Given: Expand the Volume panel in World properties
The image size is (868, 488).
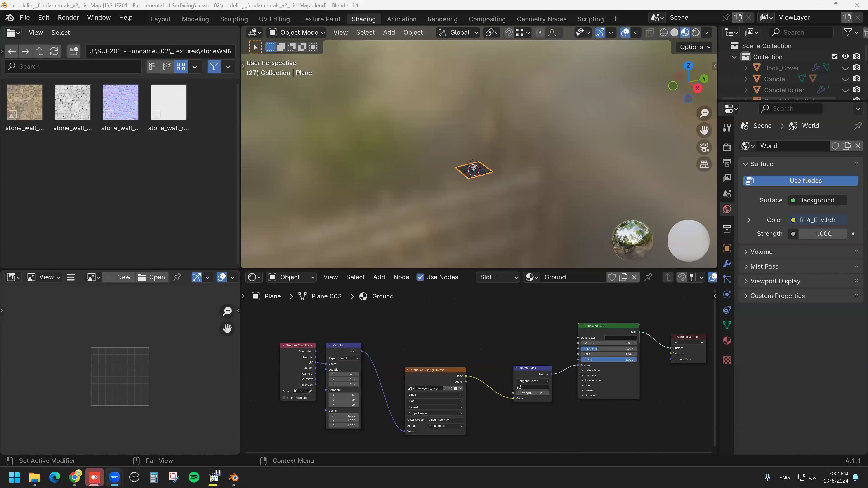Looking at the screenshot, I should point(761,252).
